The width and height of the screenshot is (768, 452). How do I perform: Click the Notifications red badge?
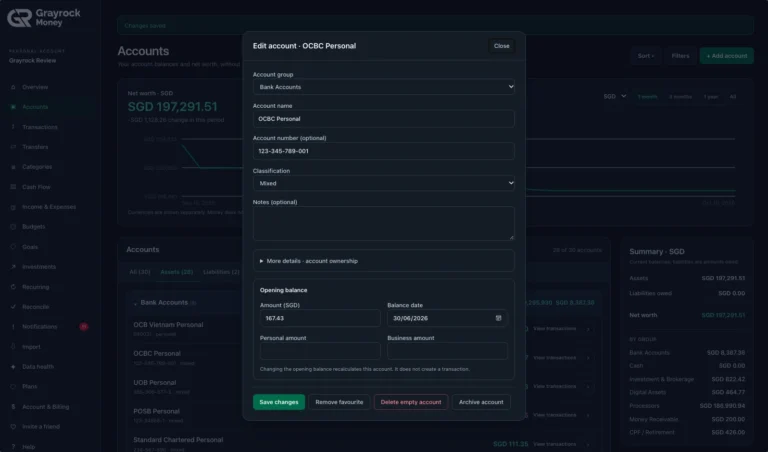pos(84,327)
